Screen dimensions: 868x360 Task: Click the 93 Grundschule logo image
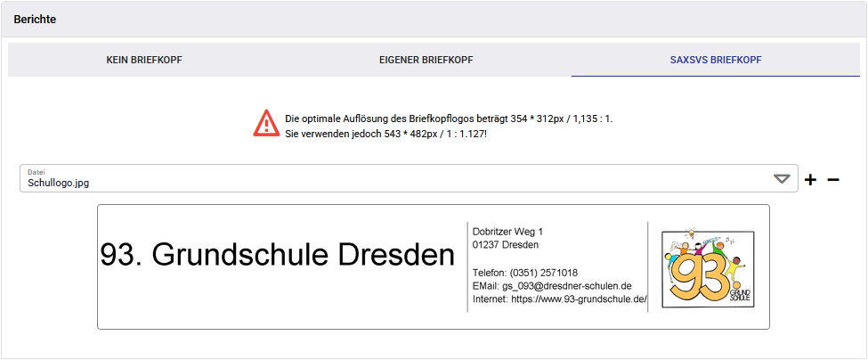pyautogui.click(x=708, y=266)
